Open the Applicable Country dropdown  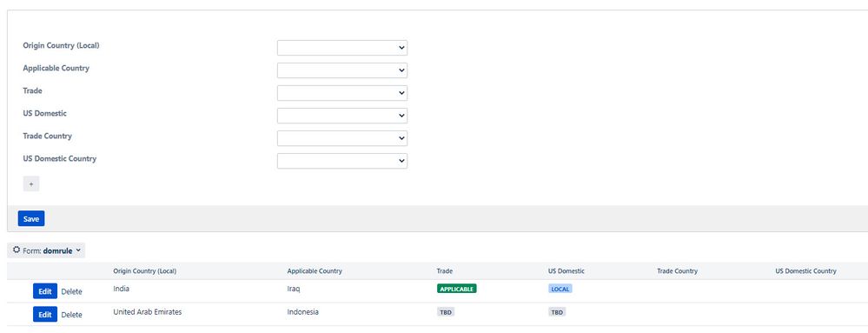tap(342, 70)
